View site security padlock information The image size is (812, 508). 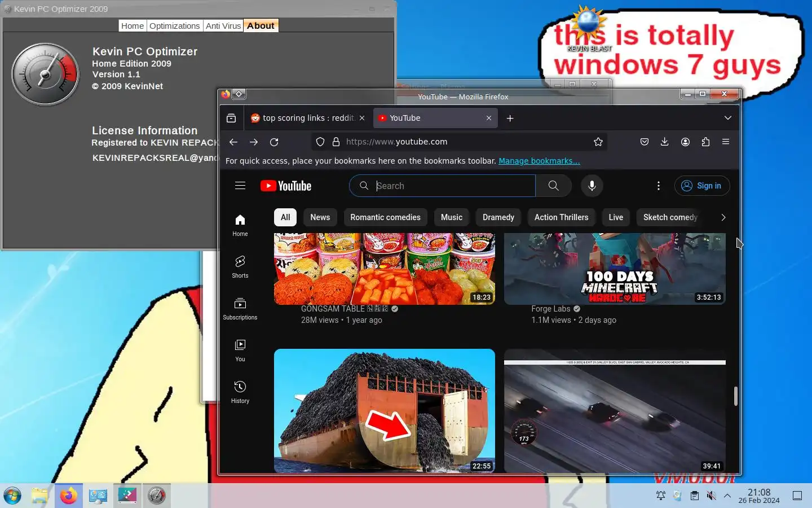coord(336,142)
